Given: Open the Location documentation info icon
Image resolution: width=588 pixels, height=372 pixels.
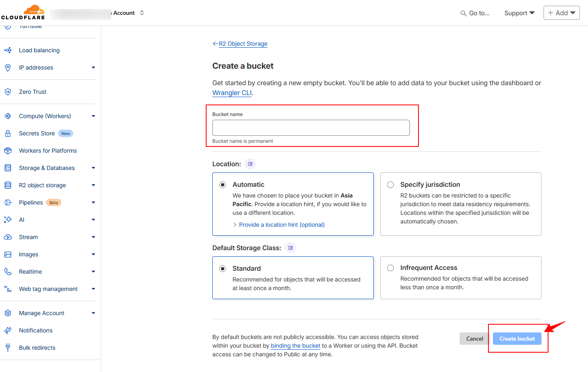Looking at the screenshot, I should 250,164.
